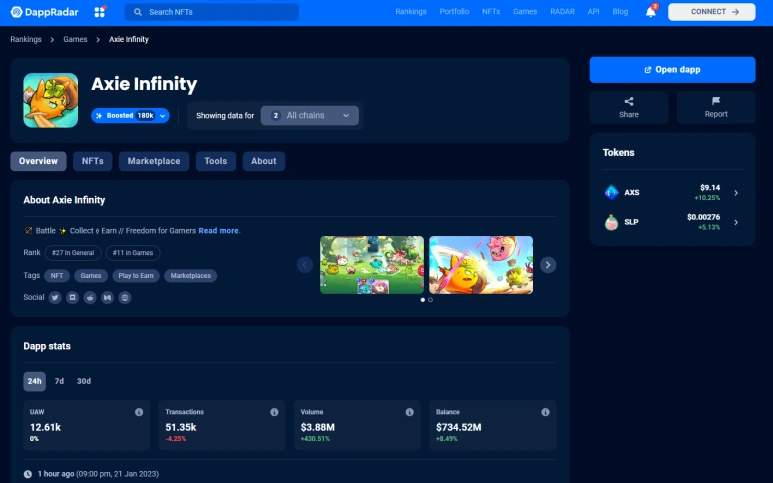Click the Share icon
773x483 pixels.
[x=629, y=102]
